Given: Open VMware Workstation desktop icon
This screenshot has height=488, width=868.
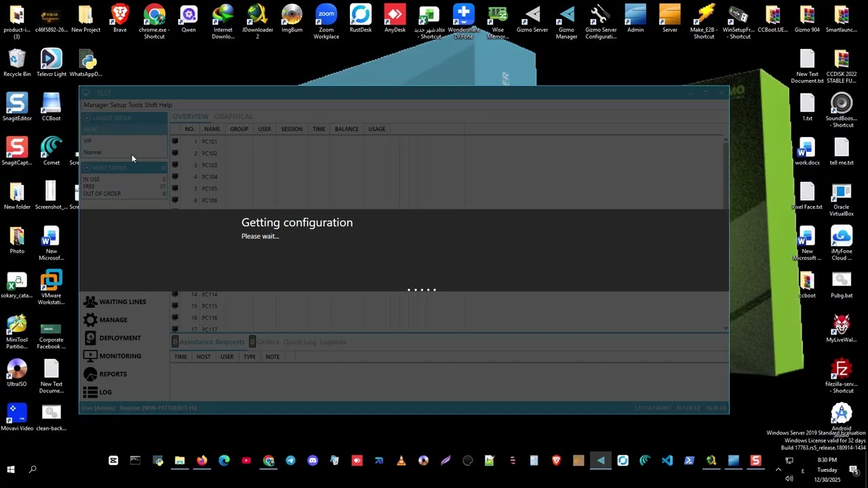Looking at the screenshot, I should (51, 287).
